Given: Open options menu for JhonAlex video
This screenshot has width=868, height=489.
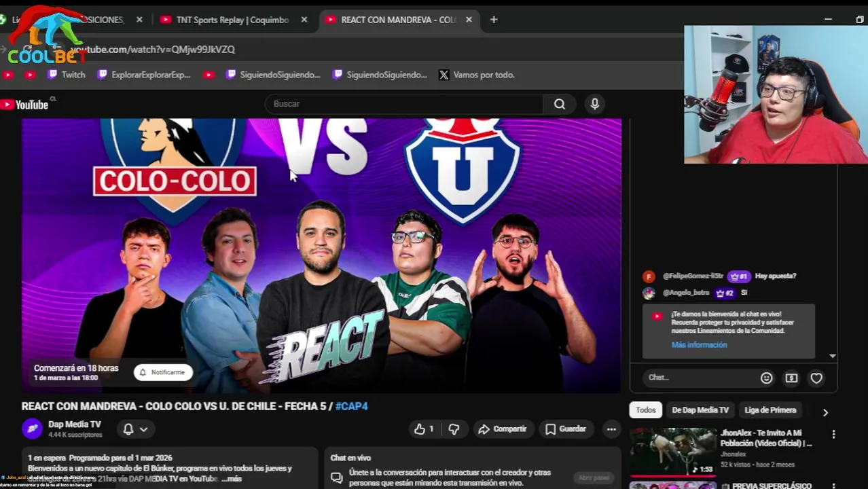Looking at the screenshot, I should tap(833, 435).
